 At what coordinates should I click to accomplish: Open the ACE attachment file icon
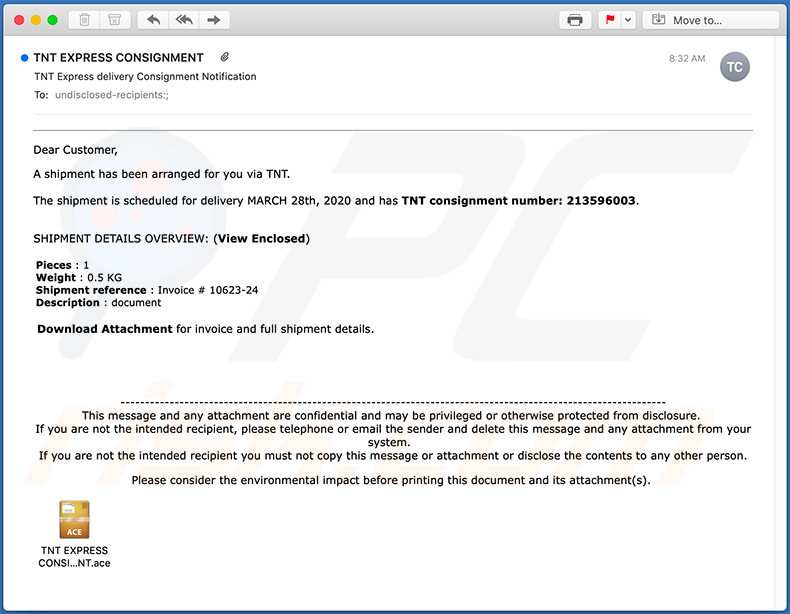coord(74,519)
